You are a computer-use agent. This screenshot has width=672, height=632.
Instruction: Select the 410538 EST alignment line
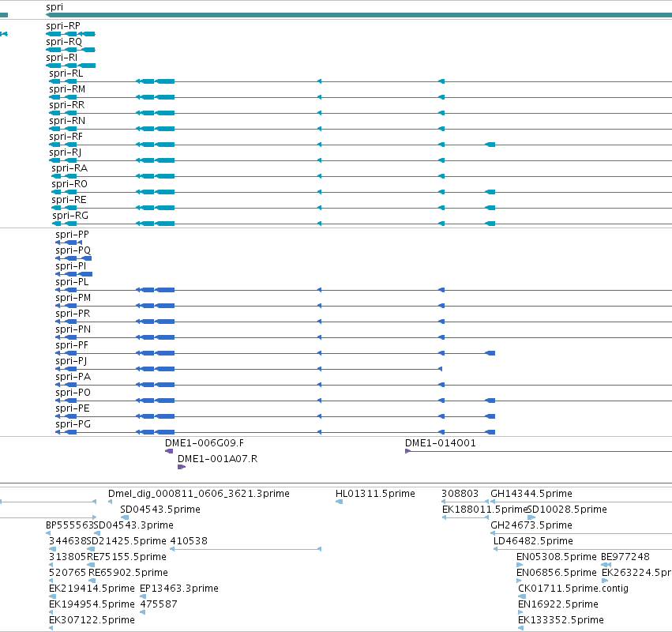[x=246, y=549]
